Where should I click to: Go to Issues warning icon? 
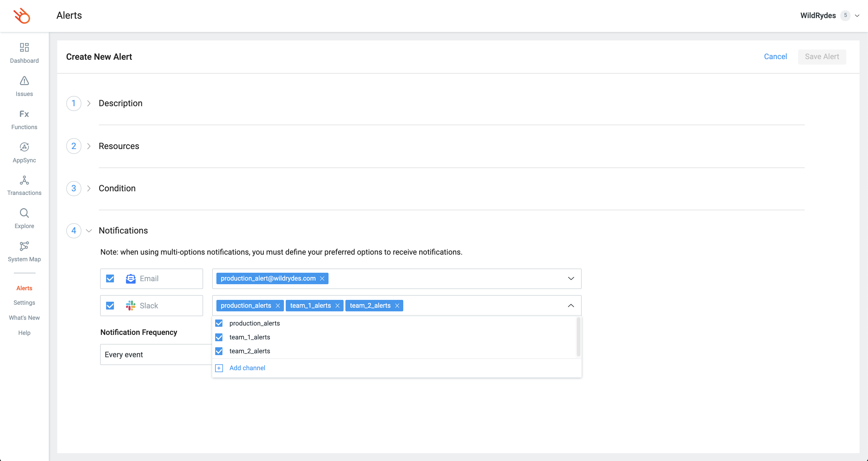point(24,81)
